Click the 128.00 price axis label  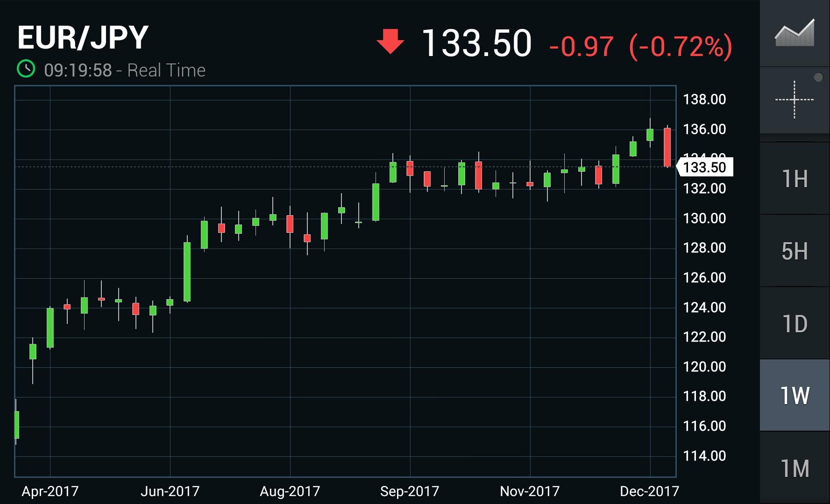click(704, 248)
